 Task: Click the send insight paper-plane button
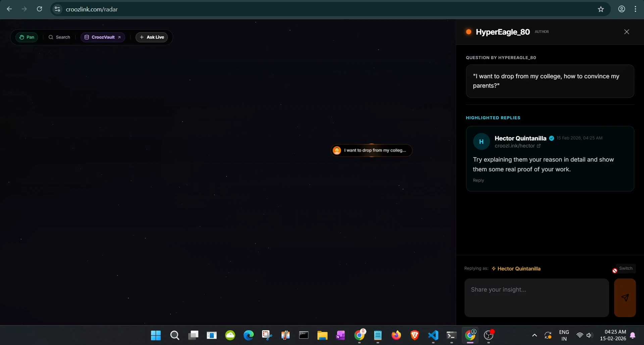tap(625, 298)
